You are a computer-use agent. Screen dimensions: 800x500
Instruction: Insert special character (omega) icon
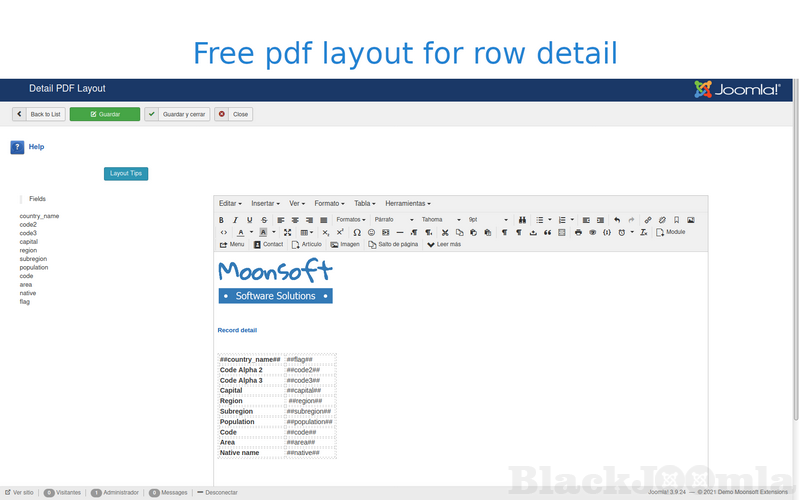tap(357, 232)
